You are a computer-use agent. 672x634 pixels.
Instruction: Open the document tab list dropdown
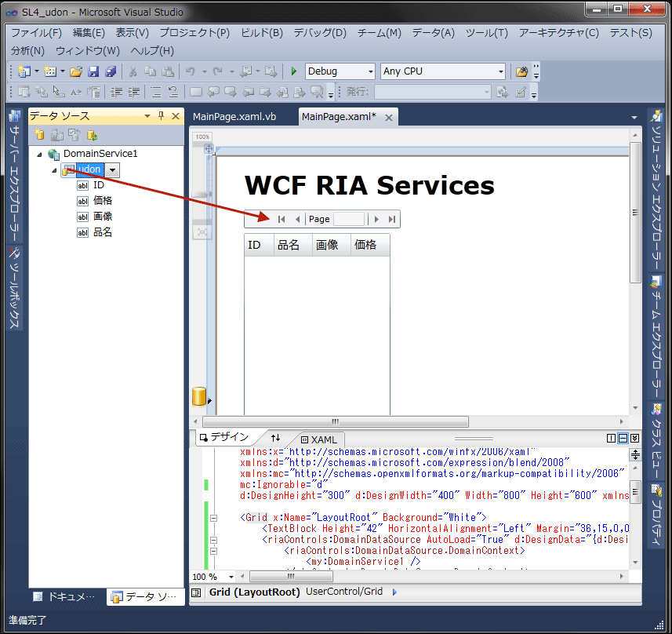coord(634,118)
